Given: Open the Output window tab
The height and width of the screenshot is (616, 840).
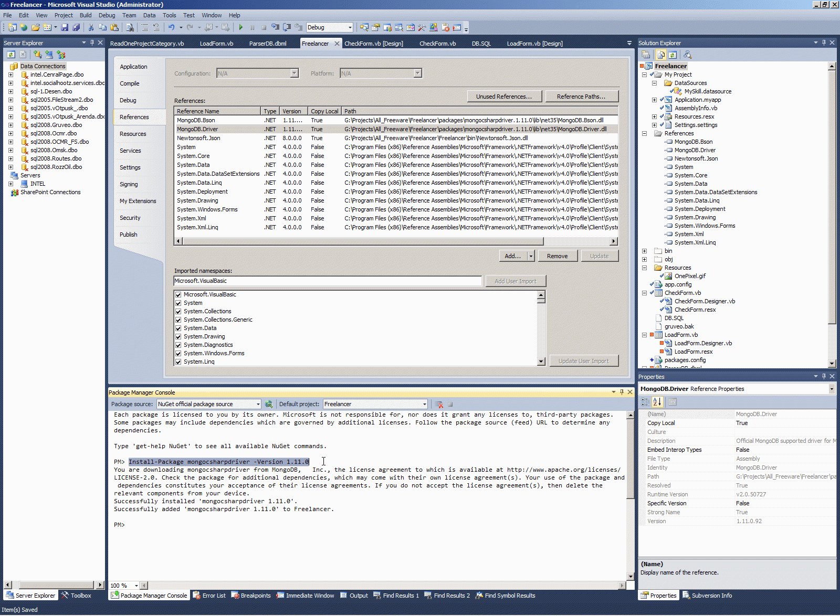Looking at the screenshot, I should (354, 596).
